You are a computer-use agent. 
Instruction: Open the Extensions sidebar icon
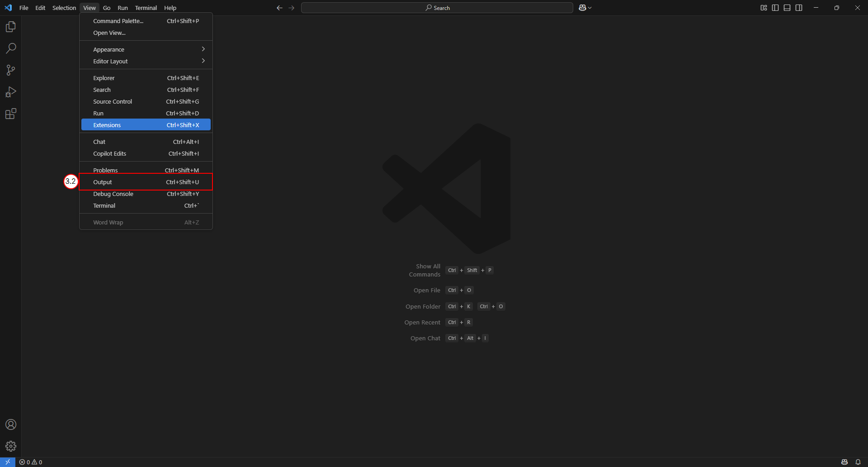pos(11,114)
